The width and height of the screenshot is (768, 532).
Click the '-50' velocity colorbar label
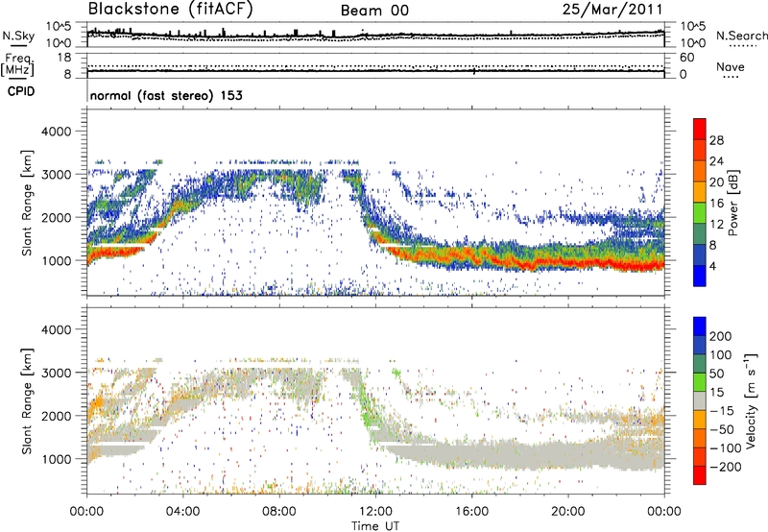(x=722, y=429)
